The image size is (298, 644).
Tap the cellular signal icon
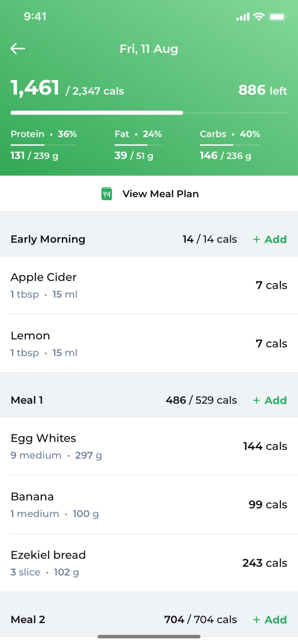(x=243, y=17)
